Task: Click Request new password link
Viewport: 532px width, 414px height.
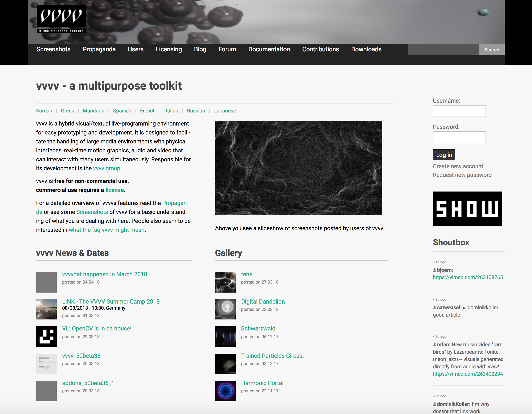Action: coord(462,175)
